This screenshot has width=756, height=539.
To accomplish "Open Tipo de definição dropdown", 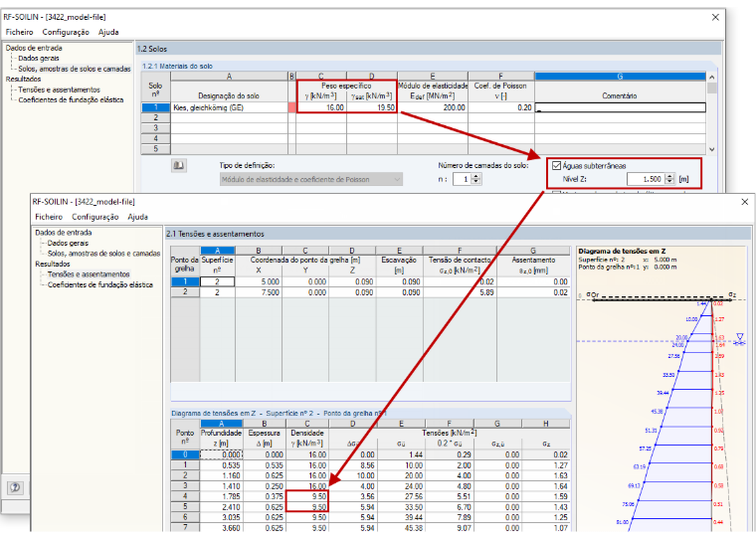I will tap(311, 179).
